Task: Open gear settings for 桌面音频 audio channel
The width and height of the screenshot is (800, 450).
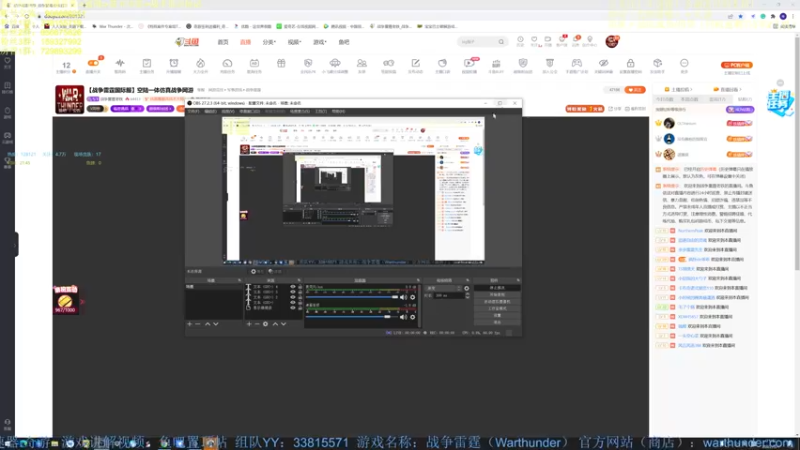Action: 412,317
